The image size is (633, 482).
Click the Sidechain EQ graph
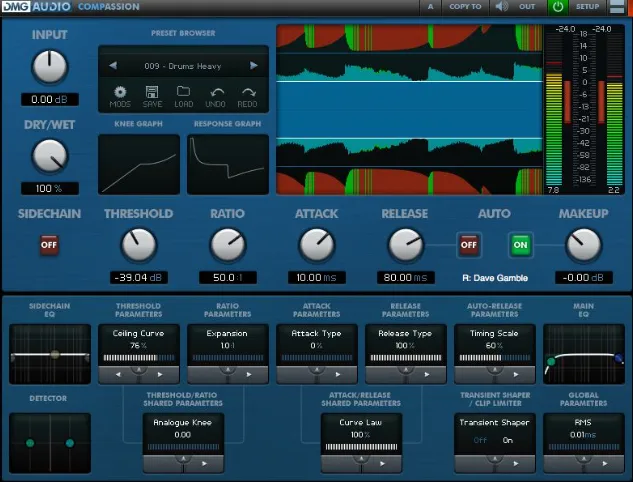click(50, 354)
